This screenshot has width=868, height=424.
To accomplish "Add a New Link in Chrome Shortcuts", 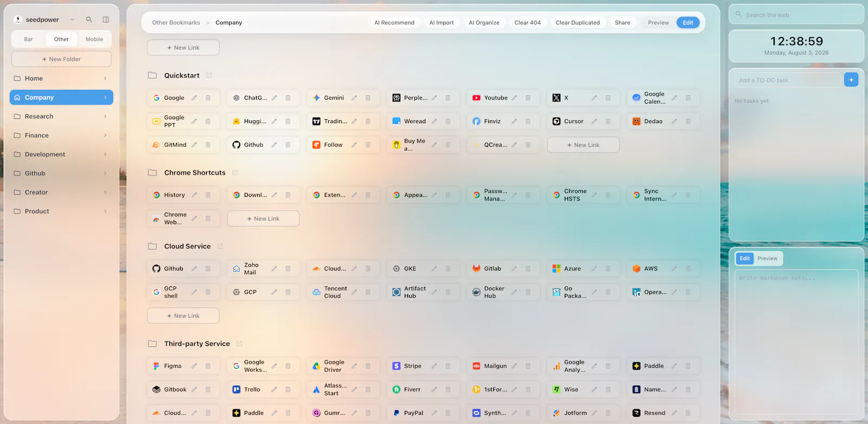I will click(263, 219).
